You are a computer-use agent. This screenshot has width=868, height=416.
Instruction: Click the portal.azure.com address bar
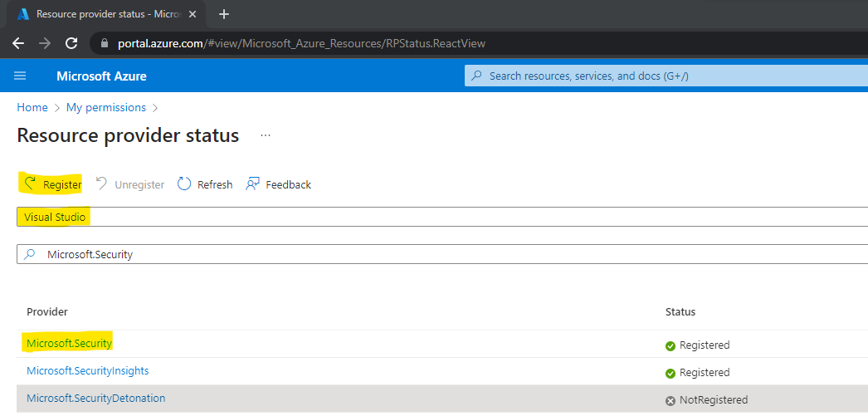point(479,43)
